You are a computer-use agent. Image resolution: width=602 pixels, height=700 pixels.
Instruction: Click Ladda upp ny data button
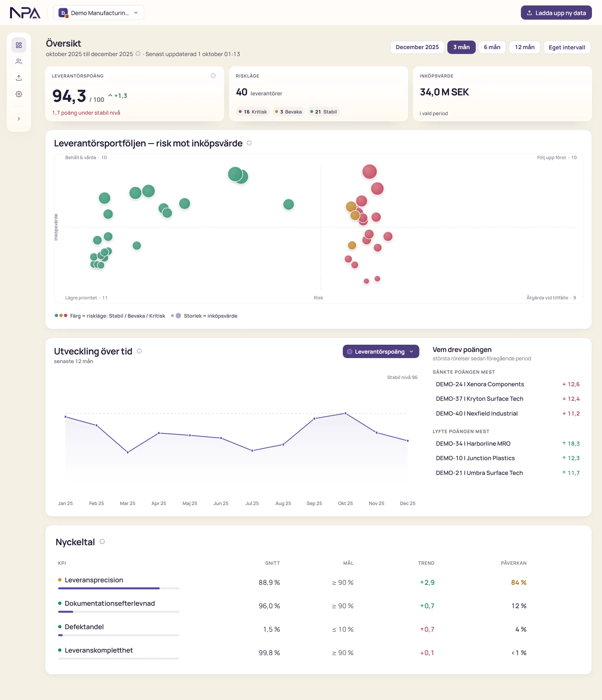point(556,13)
